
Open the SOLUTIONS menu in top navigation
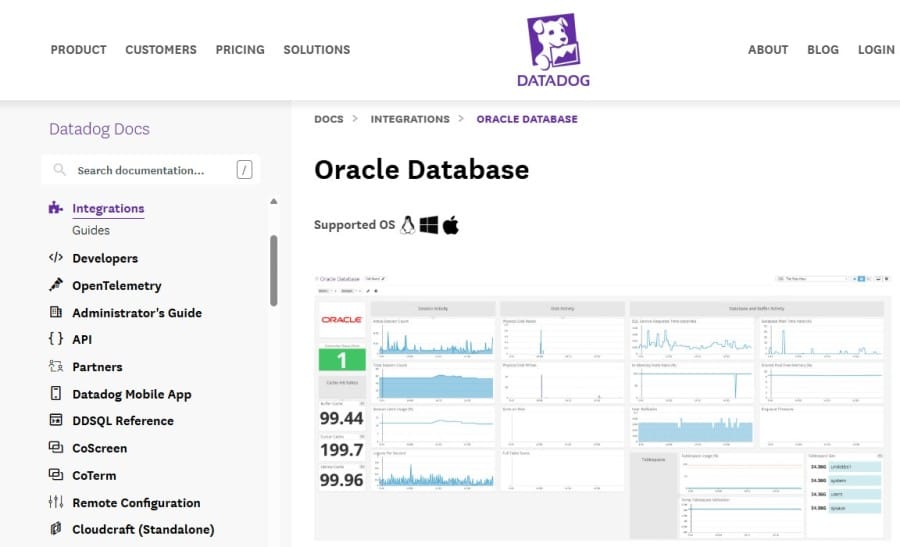(316, 49)
